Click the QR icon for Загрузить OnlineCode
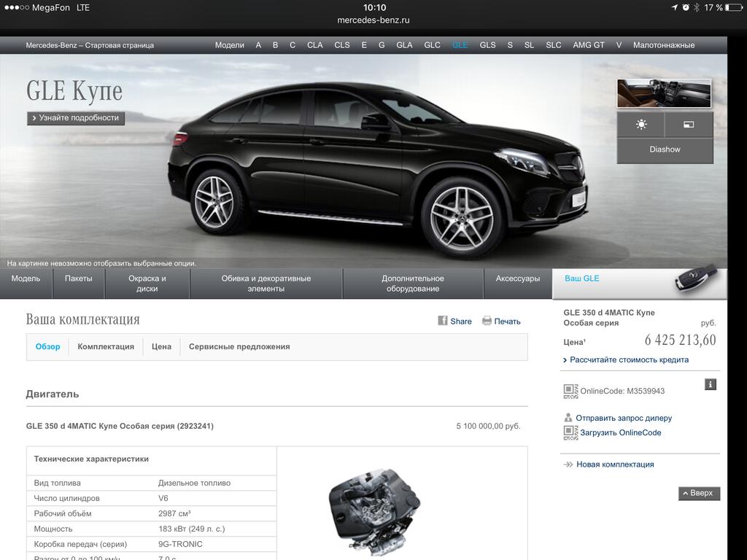The image size is (747, 560). (x=570, y=432)
